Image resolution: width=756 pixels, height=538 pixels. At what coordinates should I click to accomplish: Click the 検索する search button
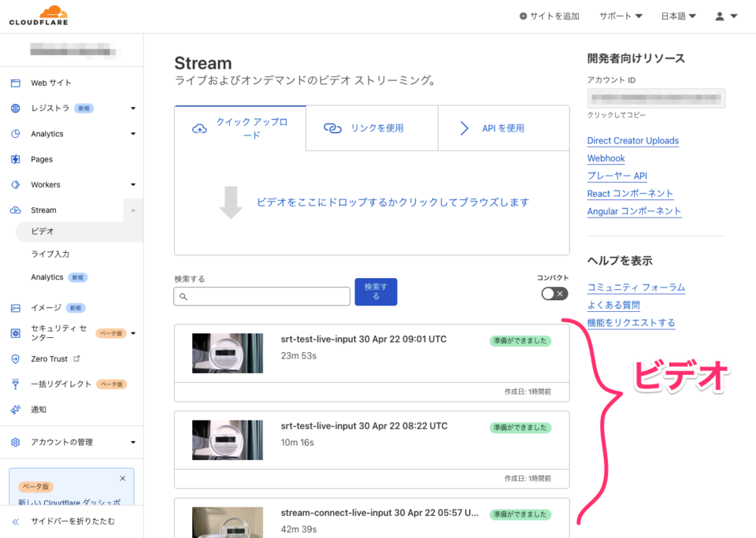(376, 291)
